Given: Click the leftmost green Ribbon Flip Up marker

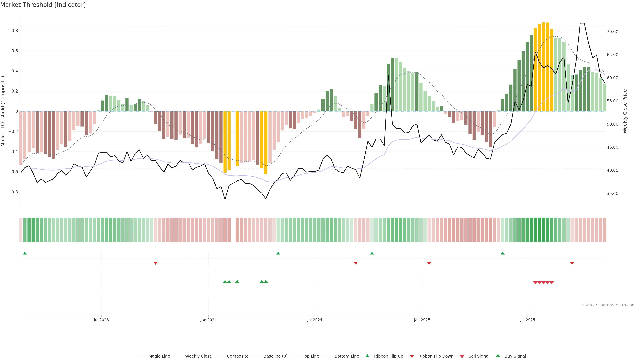Looking at the screenshot, I should point(25,253).
